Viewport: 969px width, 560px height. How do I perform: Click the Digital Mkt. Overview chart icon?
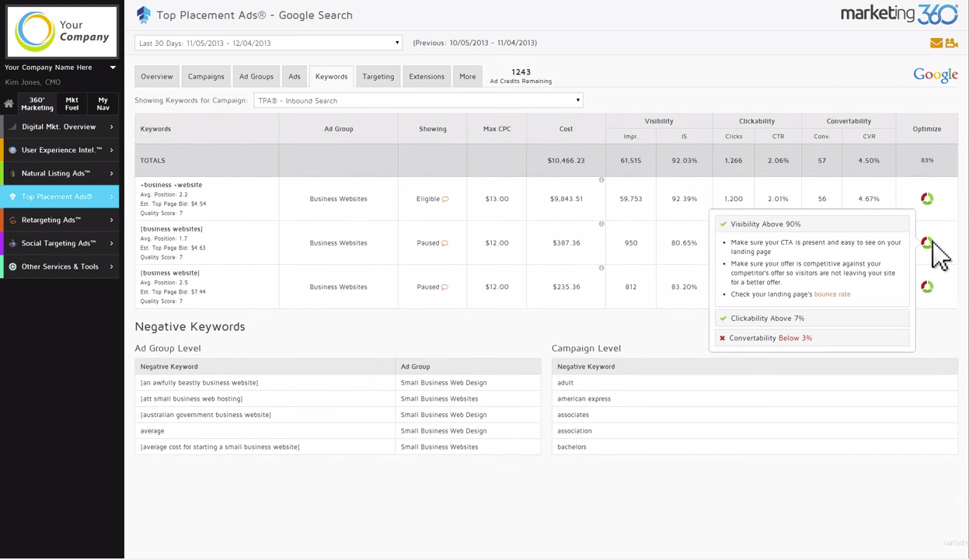tap(12, 127)
